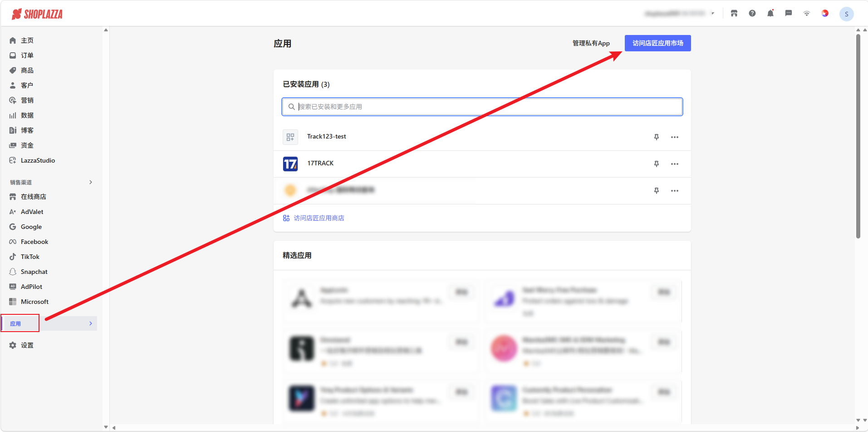Expand the store name dropdown arrow

point(713,14)
